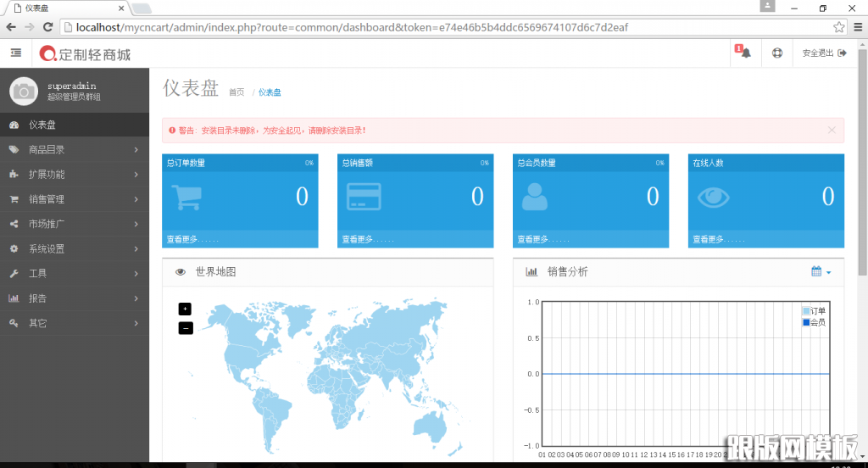Expand the 扩展功能 chevron arrow
868x468 pixels.
(136, 175)
